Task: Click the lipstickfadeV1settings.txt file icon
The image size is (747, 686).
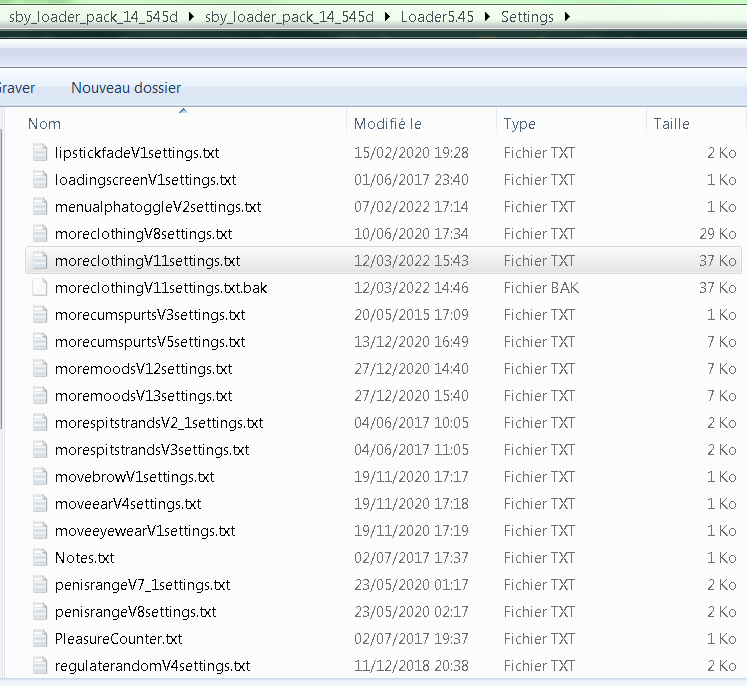Action: [x=40, y=153]
